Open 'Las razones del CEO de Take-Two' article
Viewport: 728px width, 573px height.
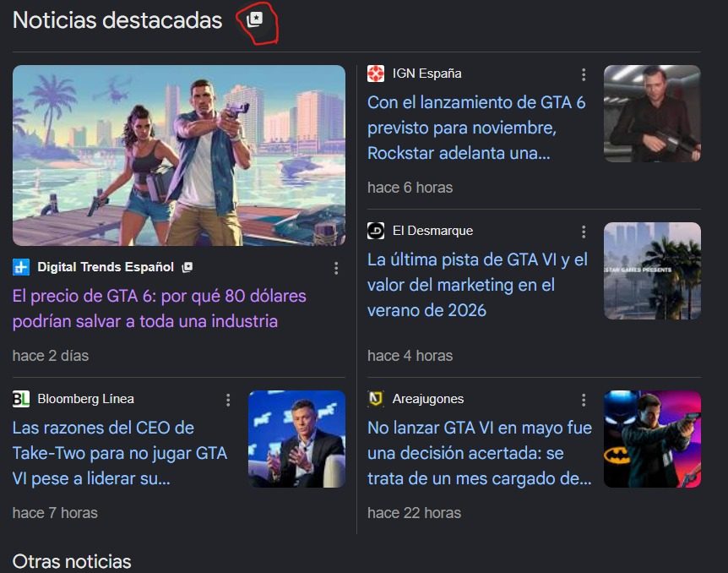120,453
